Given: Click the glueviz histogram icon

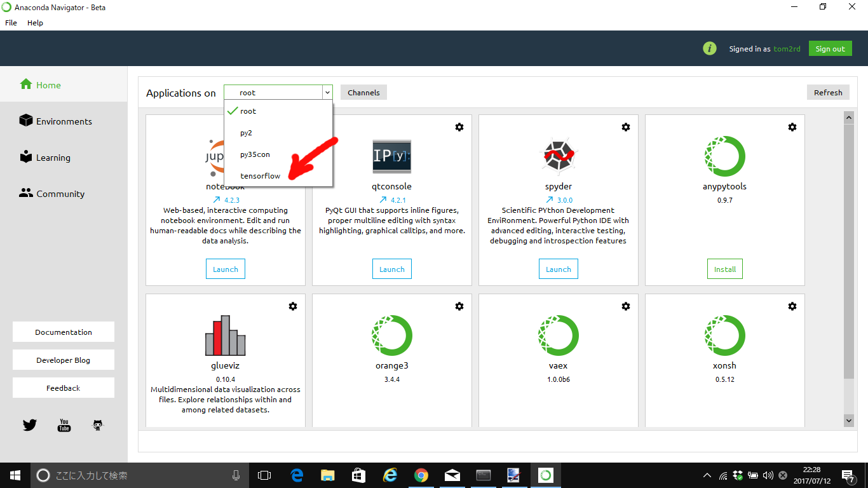Looking at the screenshot, I should coord(226,335).
